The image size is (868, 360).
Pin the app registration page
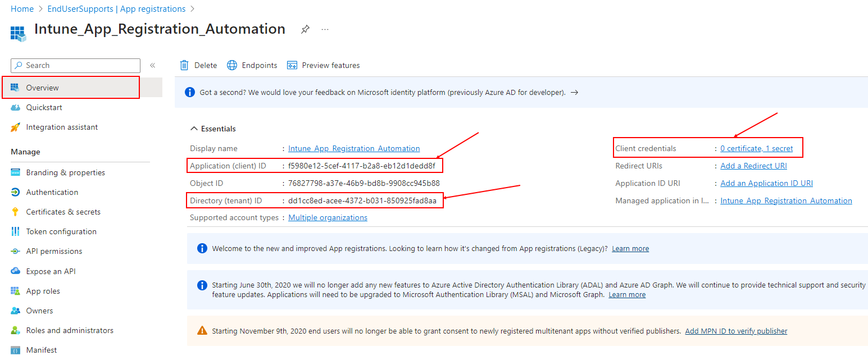pos(305,29)
